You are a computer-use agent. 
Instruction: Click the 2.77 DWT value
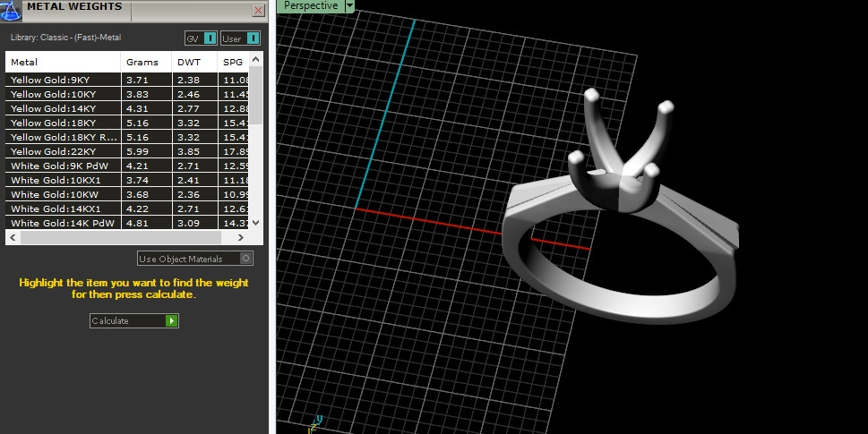[x=189, y=108]
